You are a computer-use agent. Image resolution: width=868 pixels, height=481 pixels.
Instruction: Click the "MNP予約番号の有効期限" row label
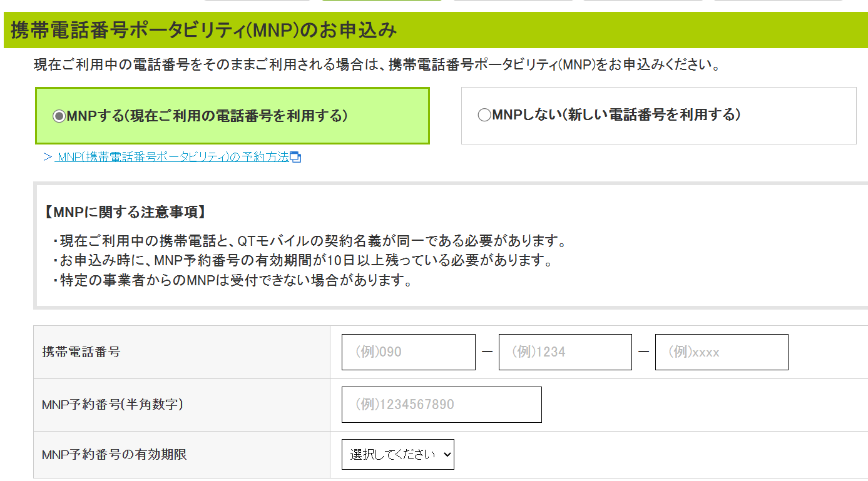click(114, 455)
